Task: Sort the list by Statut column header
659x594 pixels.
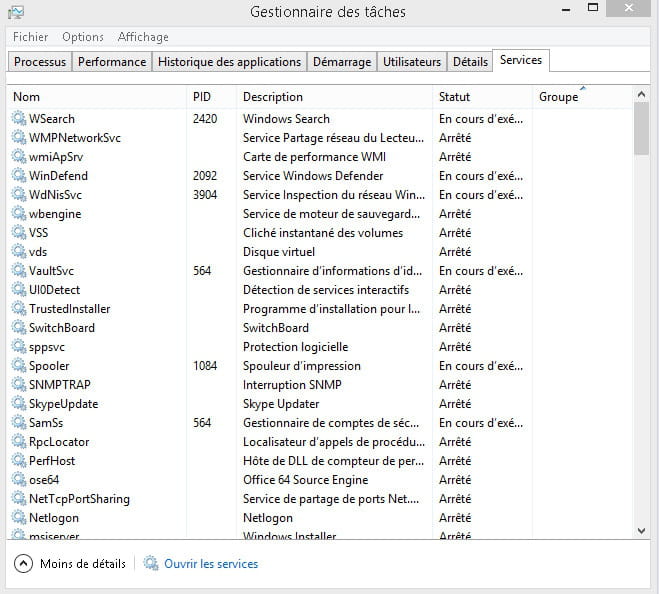Action: [454, 97]
